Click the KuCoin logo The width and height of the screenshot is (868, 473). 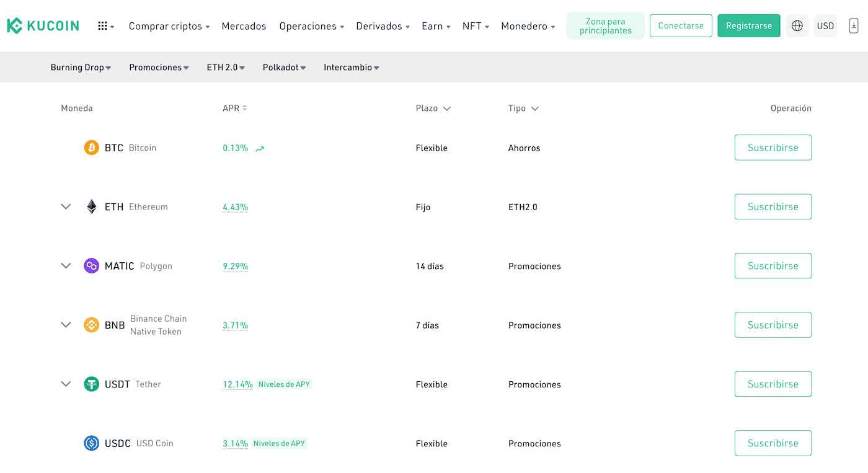click(x=43, y=25)
